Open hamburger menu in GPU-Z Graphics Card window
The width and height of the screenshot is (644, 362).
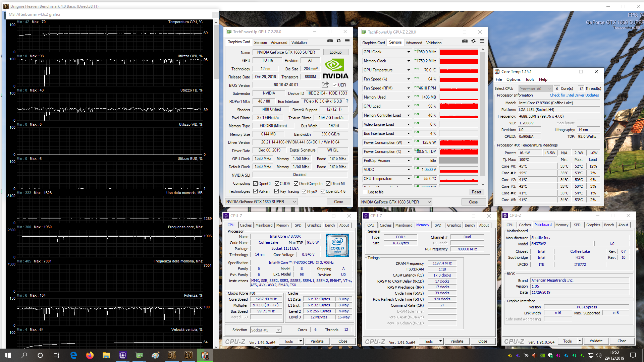click(x=347, y=41)
